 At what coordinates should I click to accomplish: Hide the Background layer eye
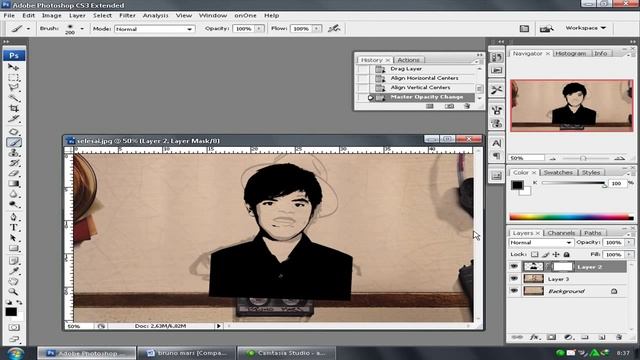514,291
